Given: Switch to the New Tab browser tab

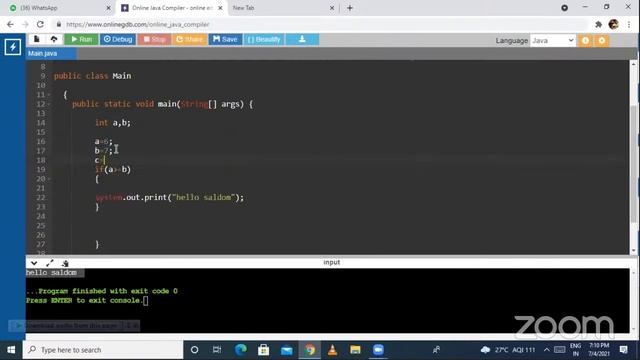Looking at the screenshot, I should tap(283, 8).
